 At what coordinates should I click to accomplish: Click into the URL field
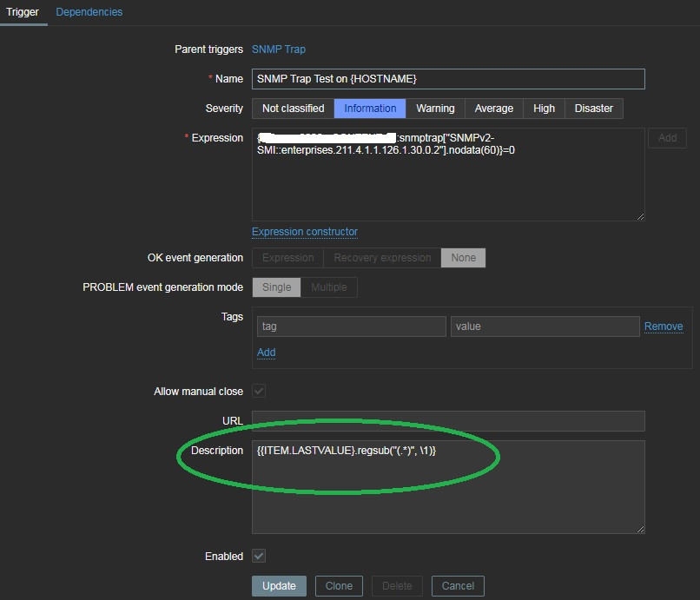tap(448, 421)
